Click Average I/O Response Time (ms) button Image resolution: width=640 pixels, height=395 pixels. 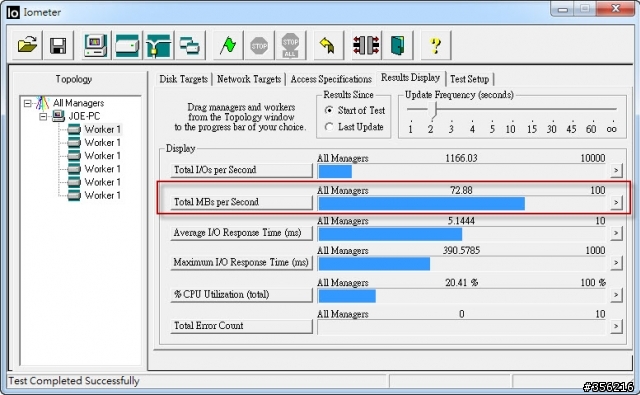click(241, 233)
